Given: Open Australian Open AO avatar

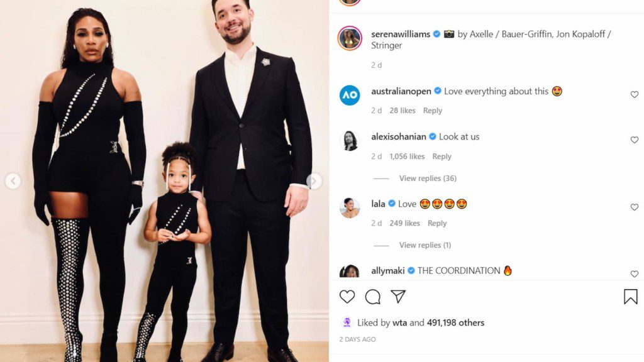Looking at the screenshot, I should (x=350, y=96).
